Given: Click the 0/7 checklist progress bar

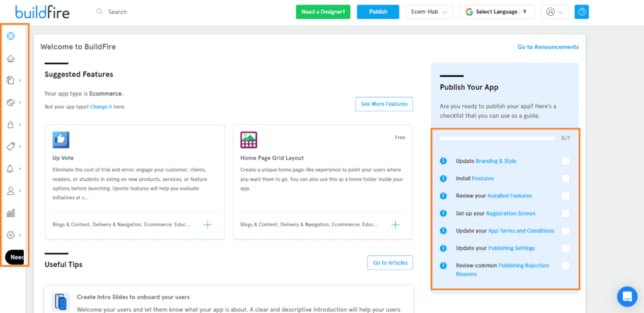Looking at the screenshot, I should (497, 138).
